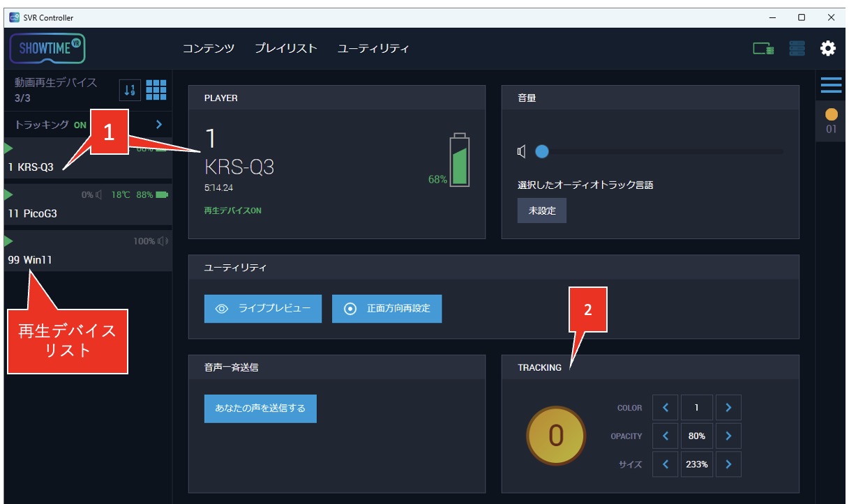Increase the tracking size percentage
Viewport: 849px width, 504px height.
point(728,464)
